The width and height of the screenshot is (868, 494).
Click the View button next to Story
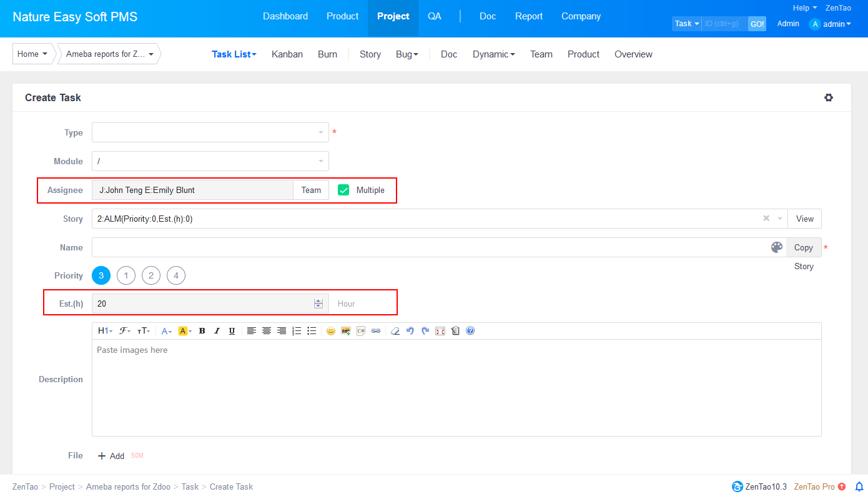(x=804, y=219)
